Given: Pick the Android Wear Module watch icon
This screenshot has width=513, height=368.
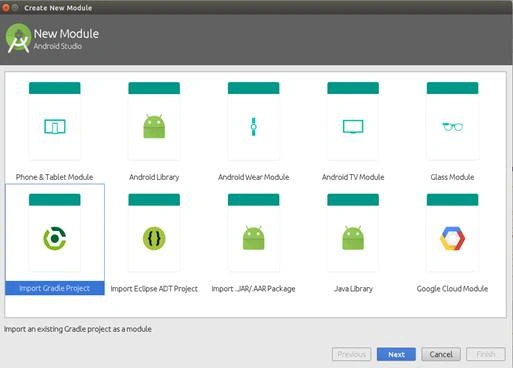Looking at the screenshot, I should coord(254,127).
